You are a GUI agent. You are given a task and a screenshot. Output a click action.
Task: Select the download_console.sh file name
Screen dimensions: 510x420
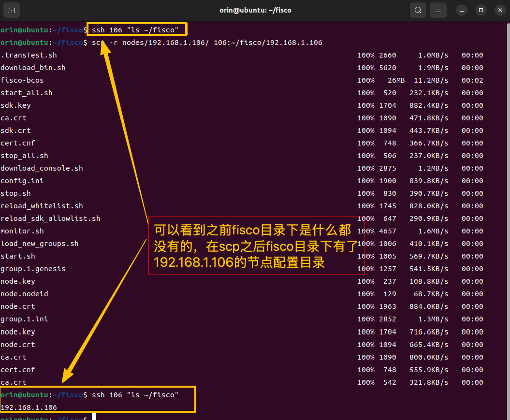(42, 168)
